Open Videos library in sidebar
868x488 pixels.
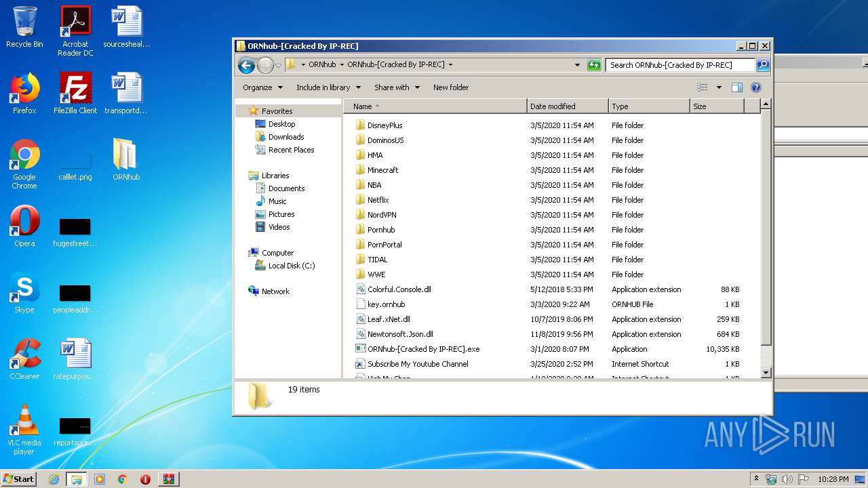coord(279,227)
